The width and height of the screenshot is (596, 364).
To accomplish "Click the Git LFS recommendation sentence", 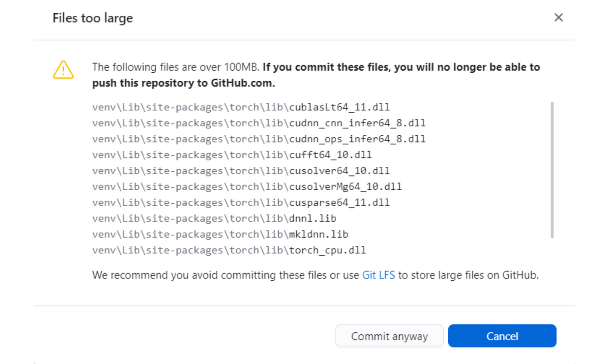I will click(x=315, y=275).
